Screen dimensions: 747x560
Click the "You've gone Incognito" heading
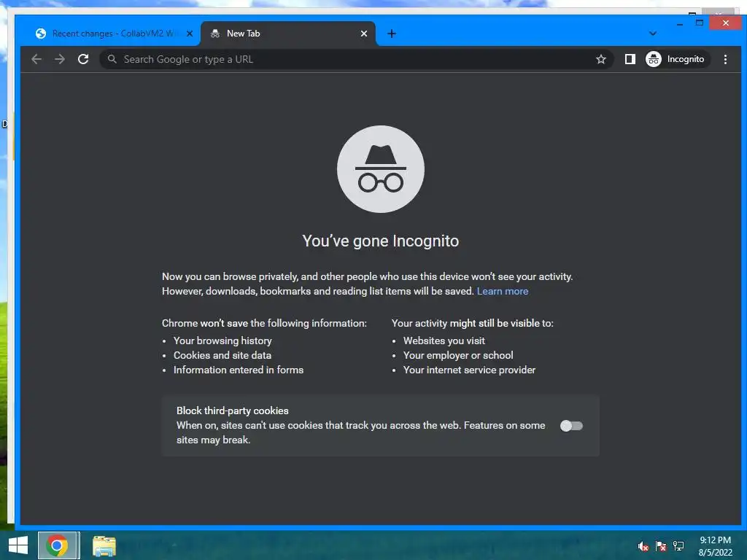(381, 241)
